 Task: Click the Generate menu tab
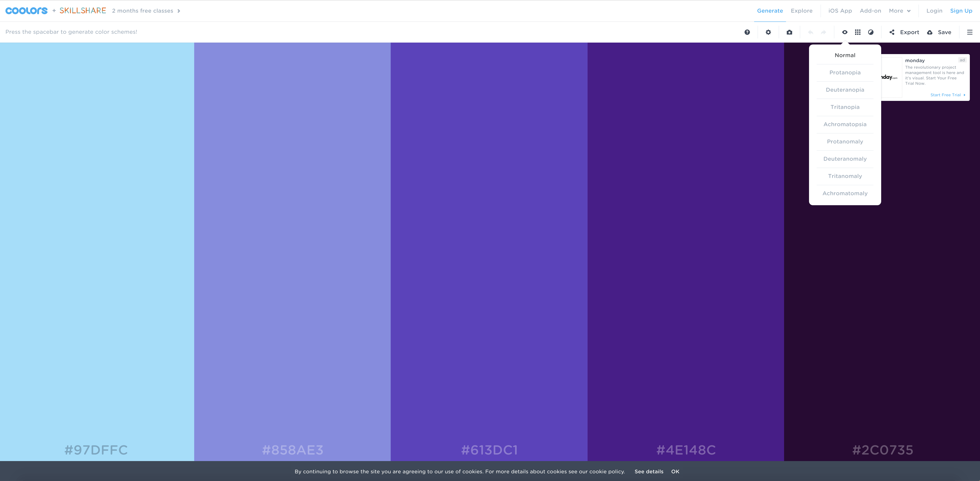[770, 11]
